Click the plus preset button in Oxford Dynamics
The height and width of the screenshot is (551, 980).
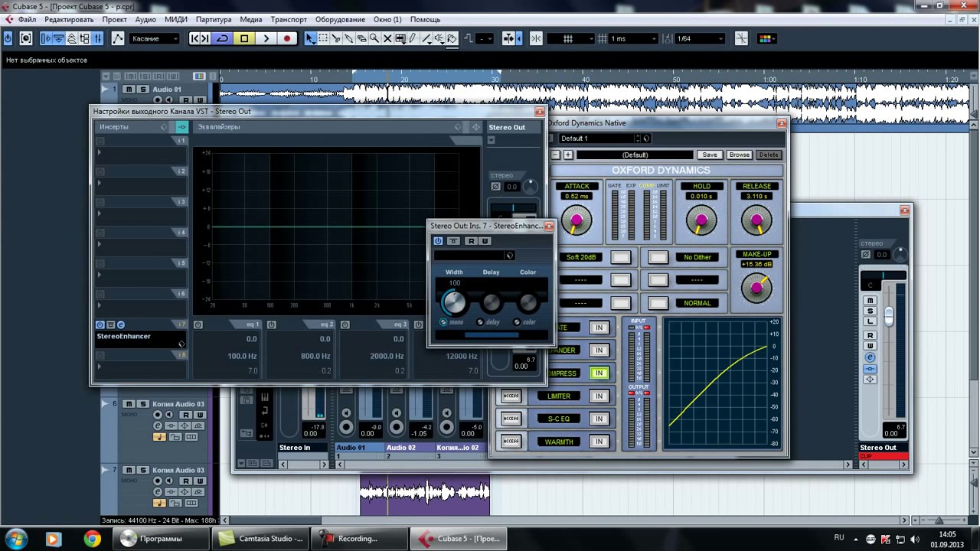point(568,155)
